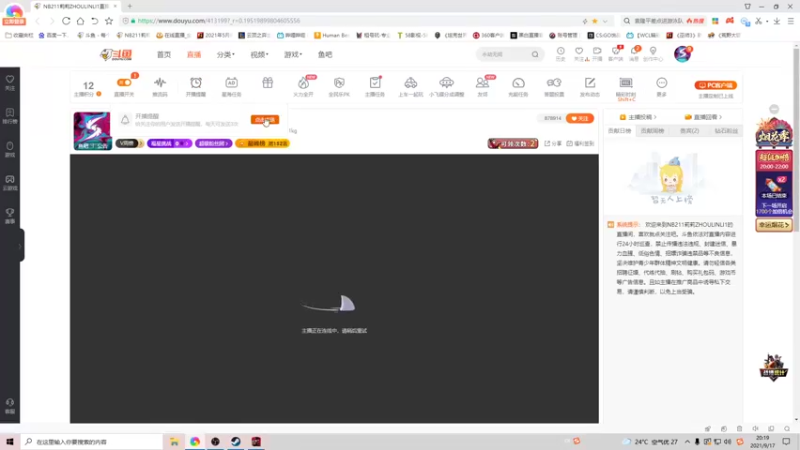800x450 pixels.
Task: Switch to 钻石粉丝 tab
Action: click(x=726, y=131)
